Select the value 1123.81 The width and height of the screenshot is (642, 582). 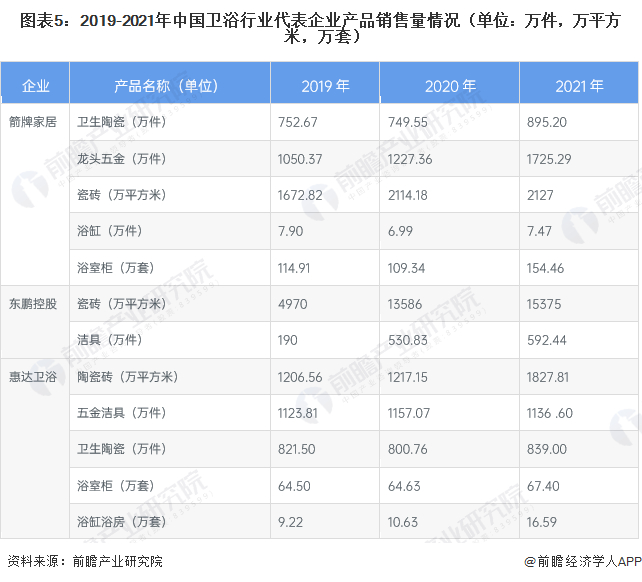[x=298, y=413]
